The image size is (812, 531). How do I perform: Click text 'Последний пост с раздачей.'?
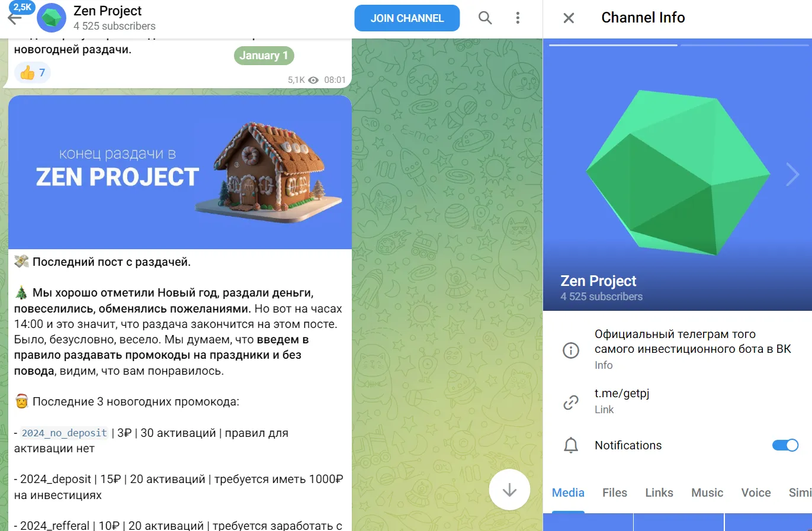(111, 262)
